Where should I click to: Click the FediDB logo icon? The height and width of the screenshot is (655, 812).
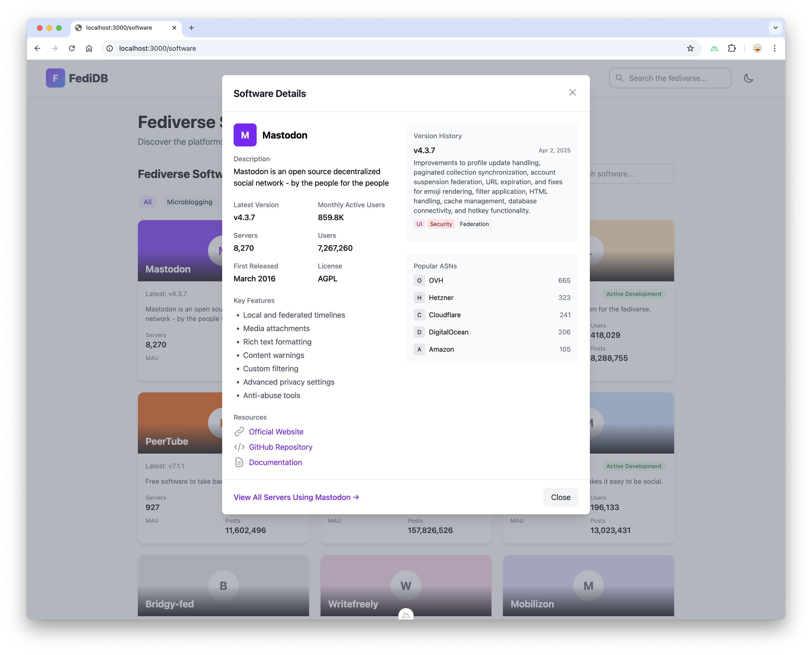tap(55, 78)
